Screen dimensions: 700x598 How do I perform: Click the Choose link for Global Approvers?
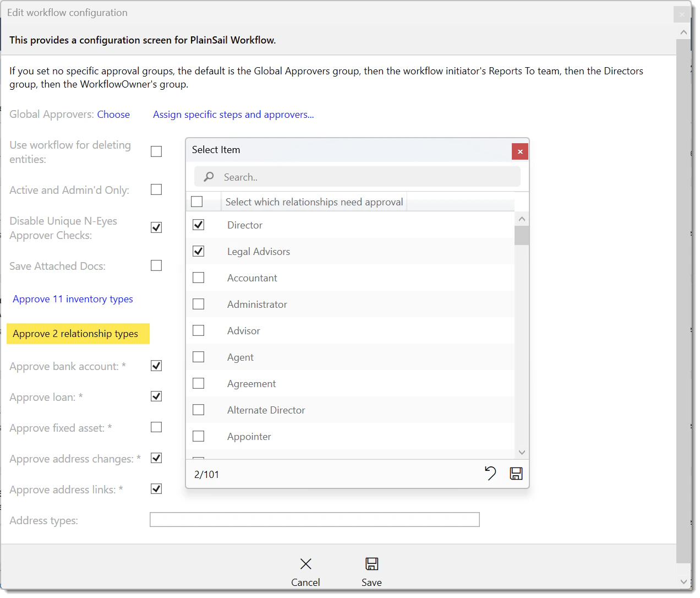pyautogui.click(x=113, y=115)
